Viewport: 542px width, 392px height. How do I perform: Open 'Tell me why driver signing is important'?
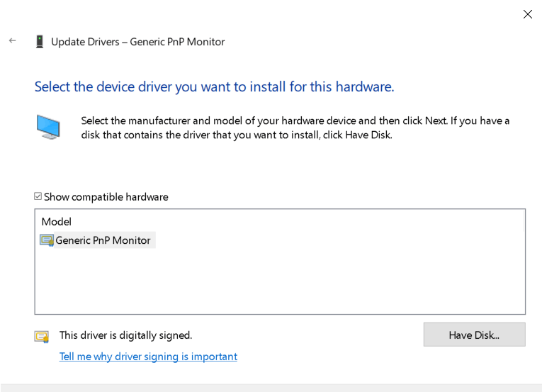148,357
